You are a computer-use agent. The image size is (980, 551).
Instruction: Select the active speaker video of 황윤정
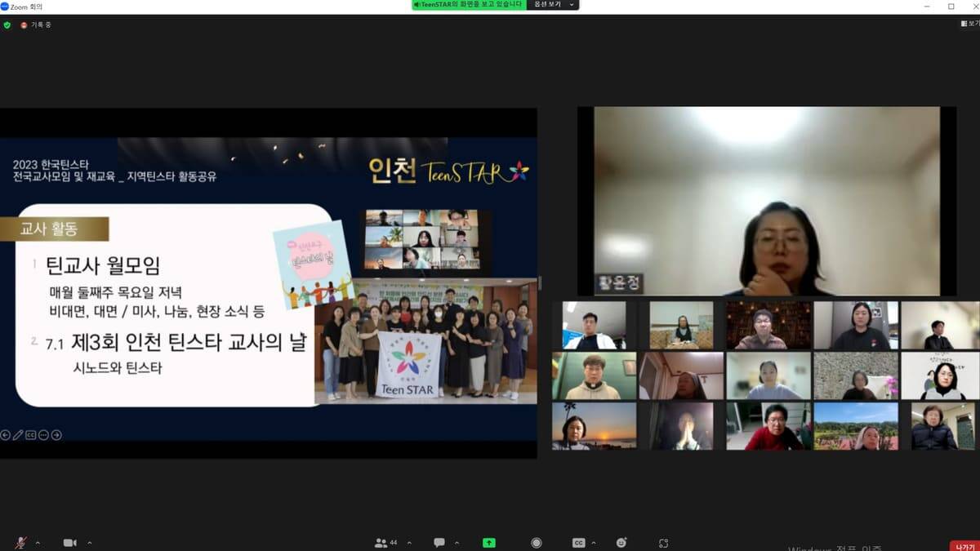point(767,201)
